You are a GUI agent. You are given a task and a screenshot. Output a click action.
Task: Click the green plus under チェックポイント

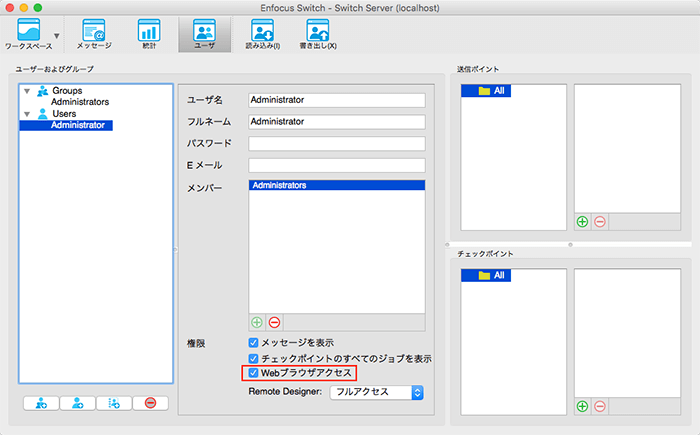(582, 406)
